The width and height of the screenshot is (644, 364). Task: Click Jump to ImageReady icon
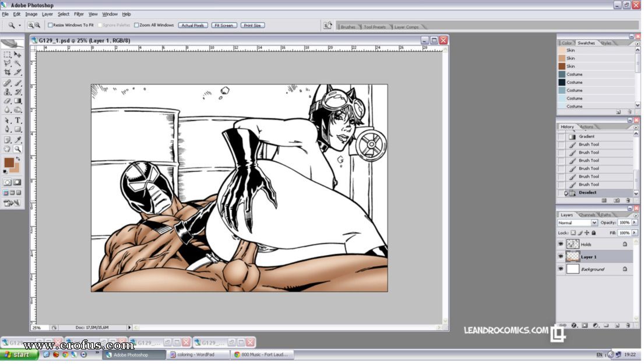[12, 203]
